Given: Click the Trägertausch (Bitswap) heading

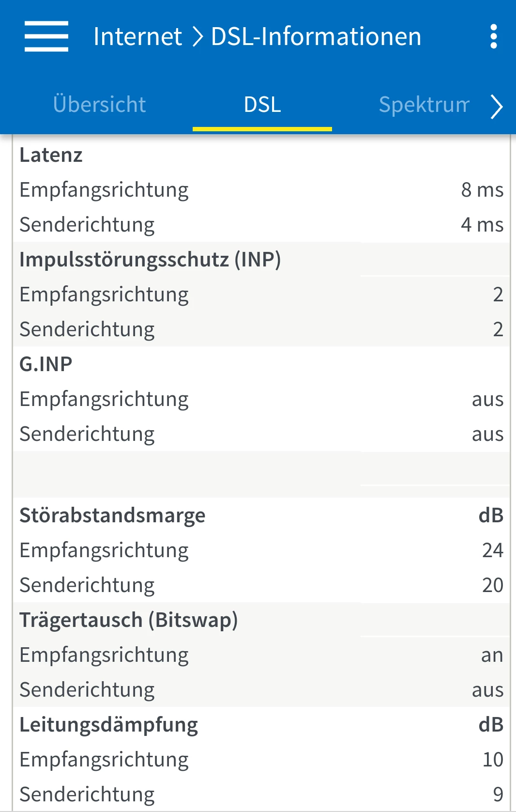Looking at the screenshot, I should pyautogui.click(x=129, y=620).
